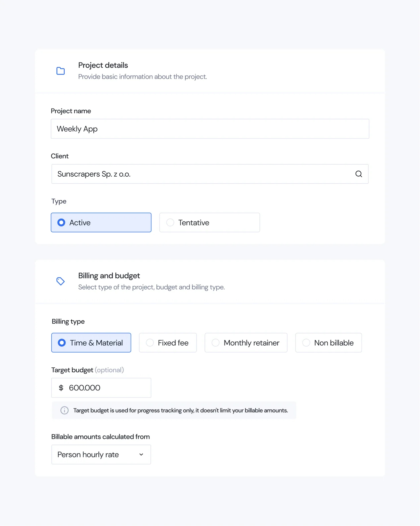The width and height of the screenshot is (420, 526).
Task: Click the Target budget (optional) label
Action: 87,370
